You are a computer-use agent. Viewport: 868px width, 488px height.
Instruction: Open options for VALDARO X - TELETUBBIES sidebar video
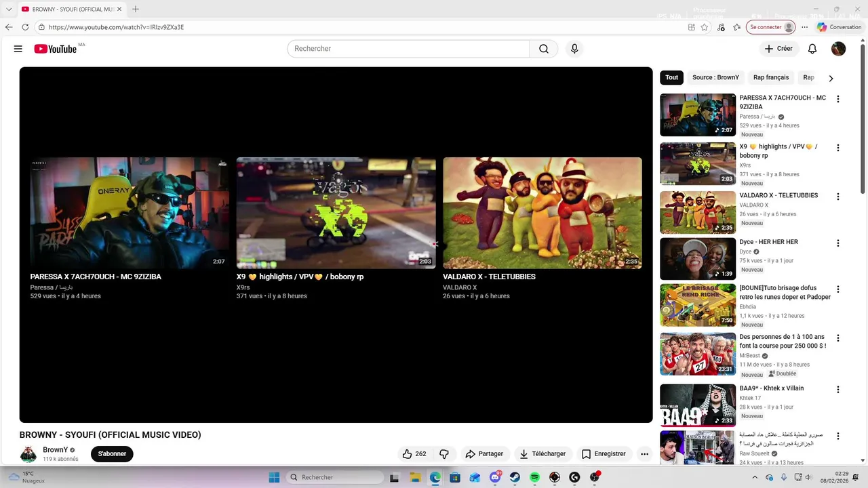[838, 197]
